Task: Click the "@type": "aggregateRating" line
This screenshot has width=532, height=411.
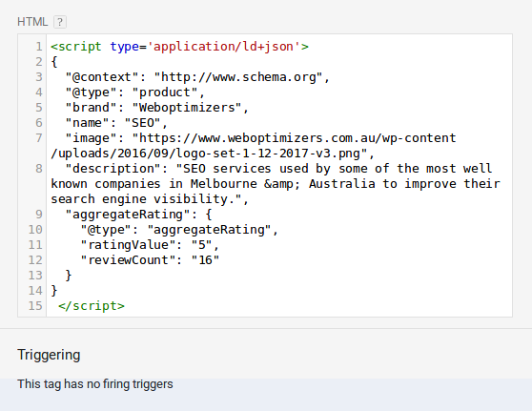Action: point(179,230)
